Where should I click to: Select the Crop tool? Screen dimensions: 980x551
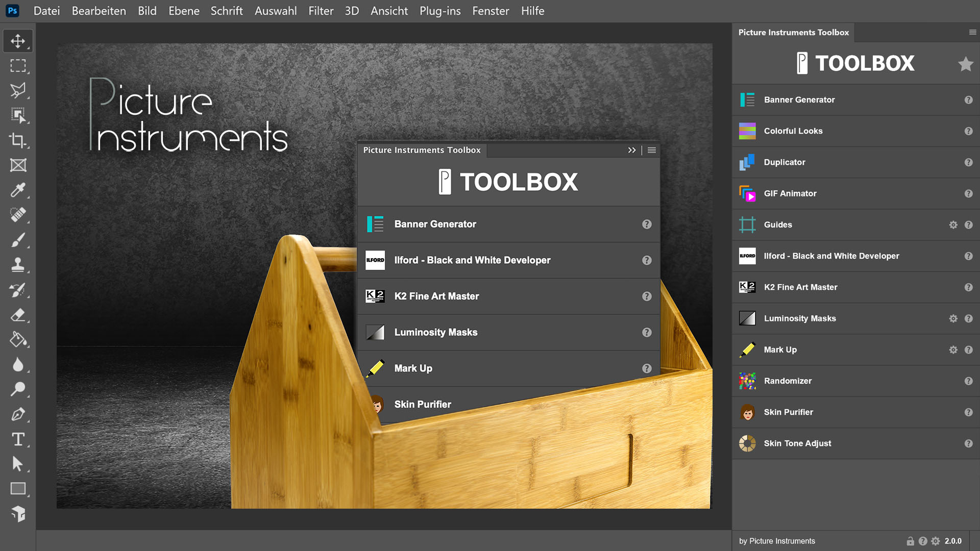pyautogui.click(x=18, y=140)
